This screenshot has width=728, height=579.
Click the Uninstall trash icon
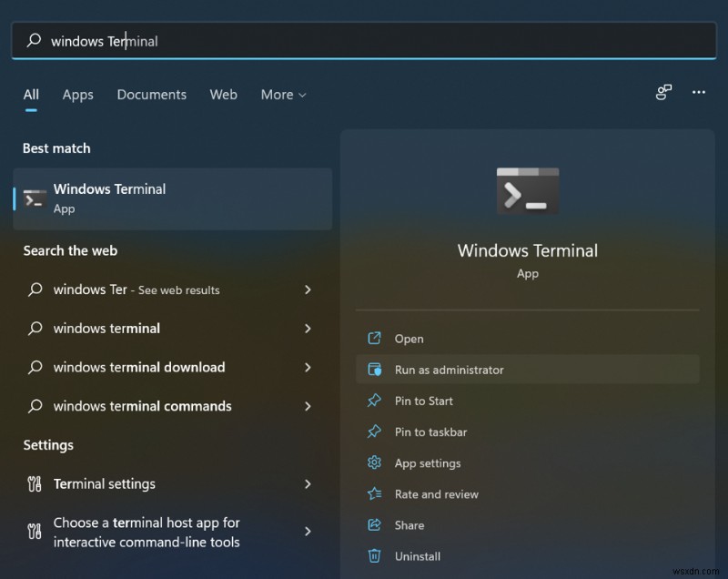click(x=373, y=555)
